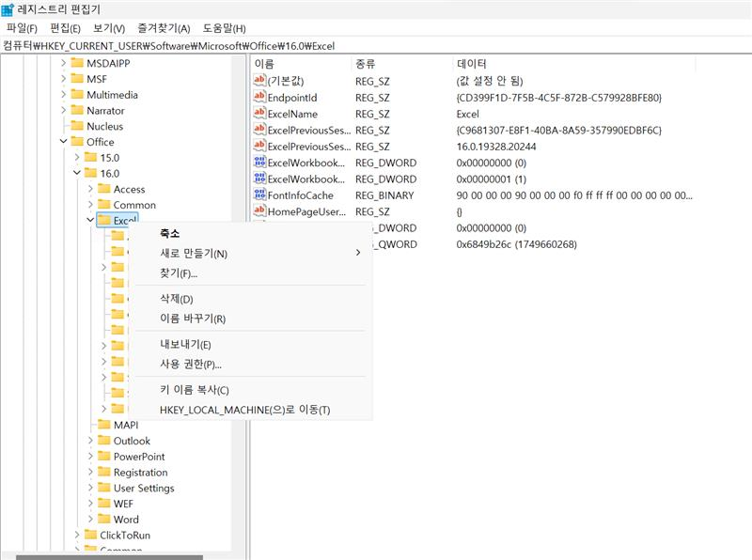Click the tree pane horizontal scrollbar thumb
The width and height of the screenshot is (752, 560).
(109, 557)
